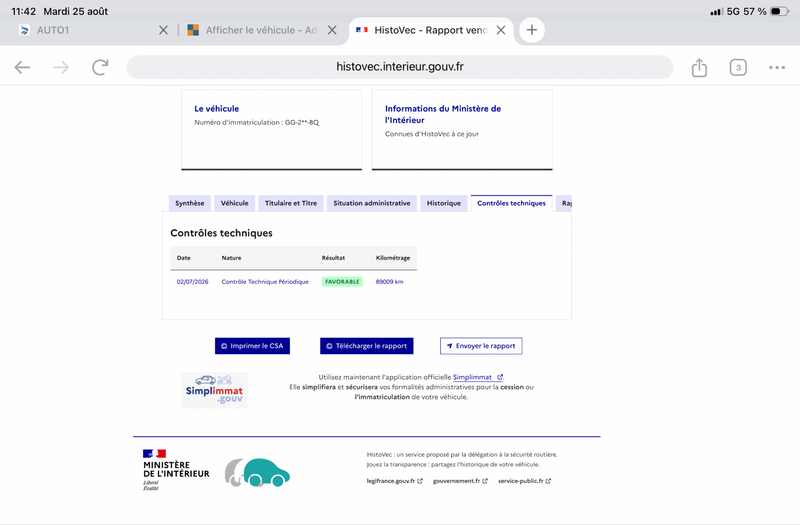
Task: Tap the battery indicator in status bar
Action: pos(780,11)
